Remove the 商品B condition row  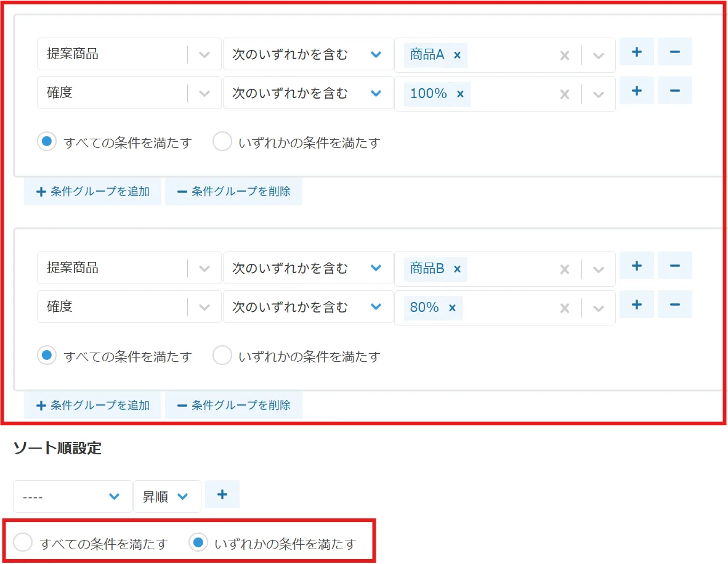tap(674, 266)
